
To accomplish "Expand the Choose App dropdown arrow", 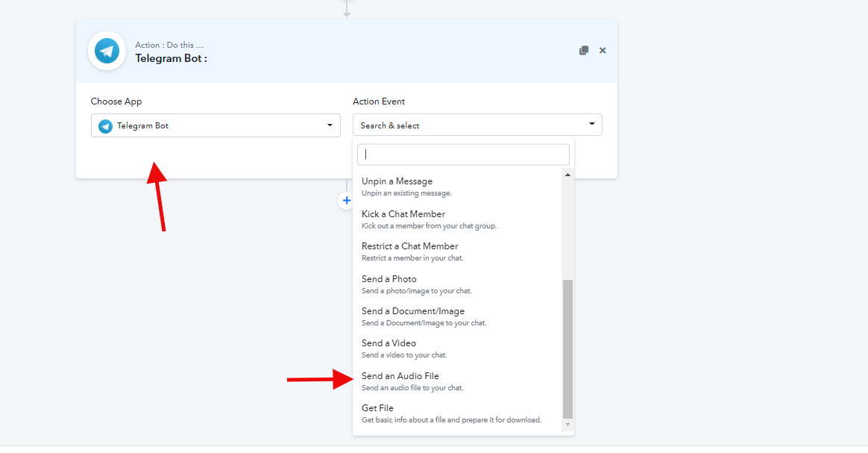I will (330, 125).
